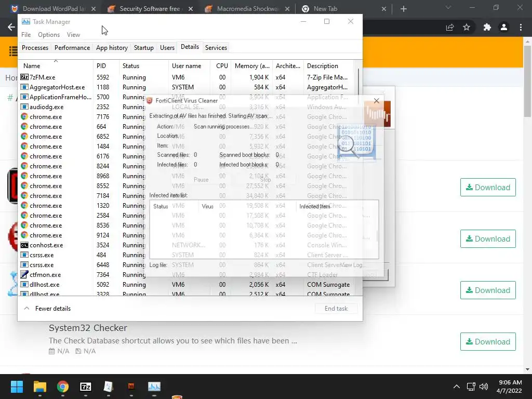Bookmark page with Chrome star icon
The height and width of the screenshot is (399, 532).
[x=467, y=27]
